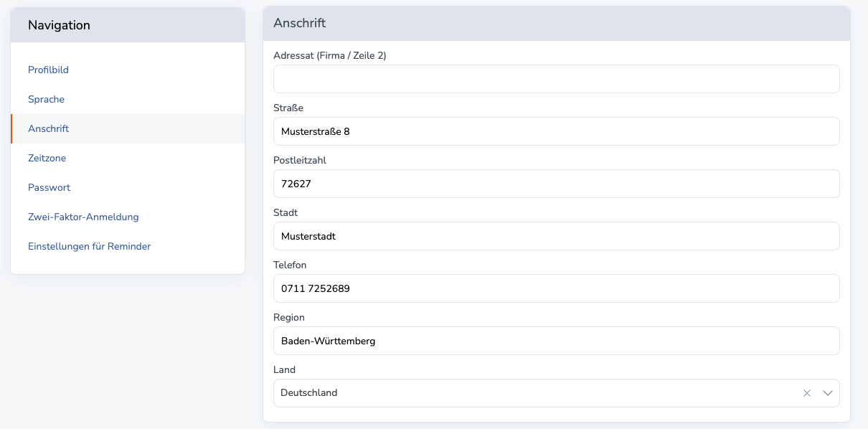Clear the Deutschland selection with the X icon
Viewport: 868px width, 429px height.
(807, 393)
